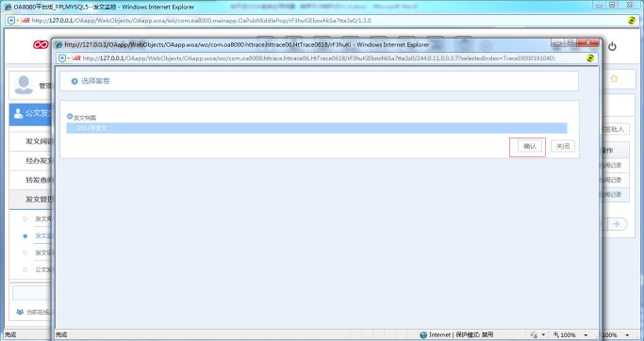The image size is (644, 341).
Task: Click the popup address bar shield icon
Action: 62,58
